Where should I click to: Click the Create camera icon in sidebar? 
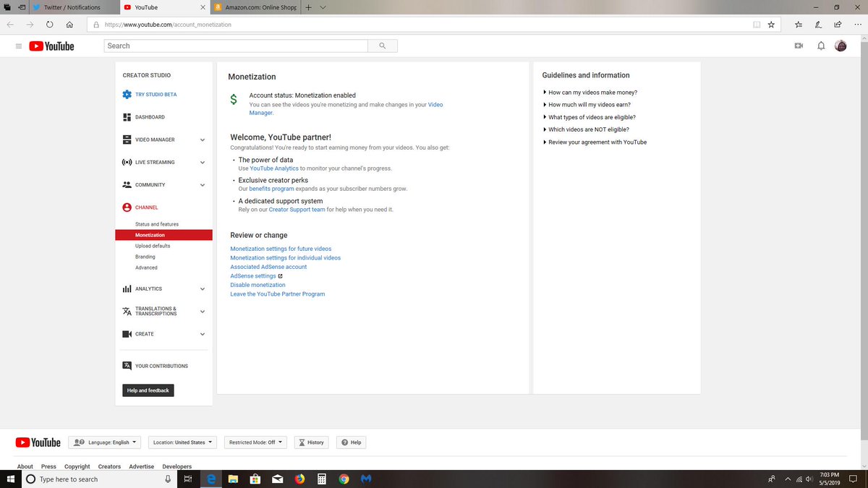click(127, 334)
